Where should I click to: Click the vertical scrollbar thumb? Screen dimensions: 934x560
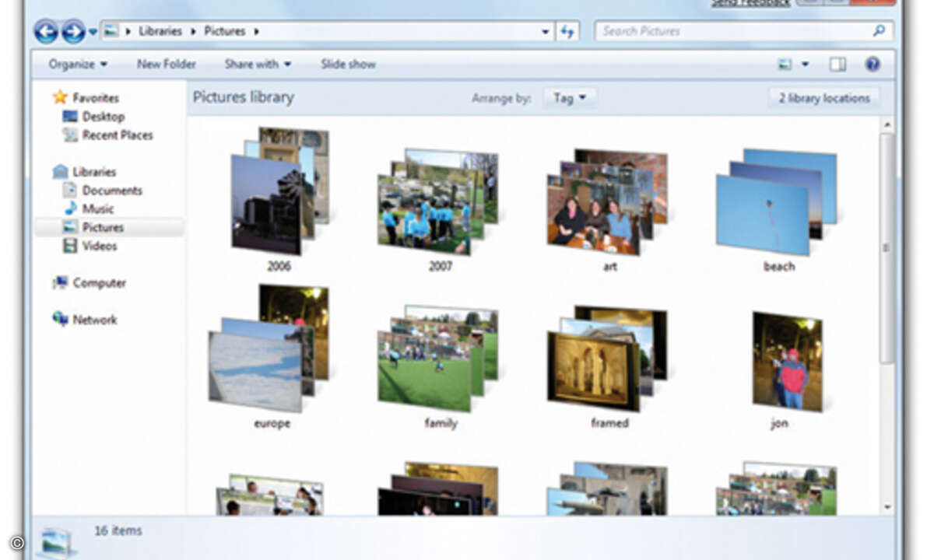pyautogui.click(x=887, y=247)
